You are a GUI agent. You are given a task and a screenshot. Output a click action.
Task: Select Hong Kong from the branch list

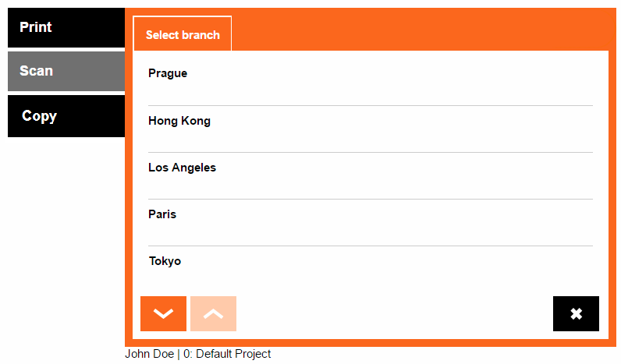179,121
